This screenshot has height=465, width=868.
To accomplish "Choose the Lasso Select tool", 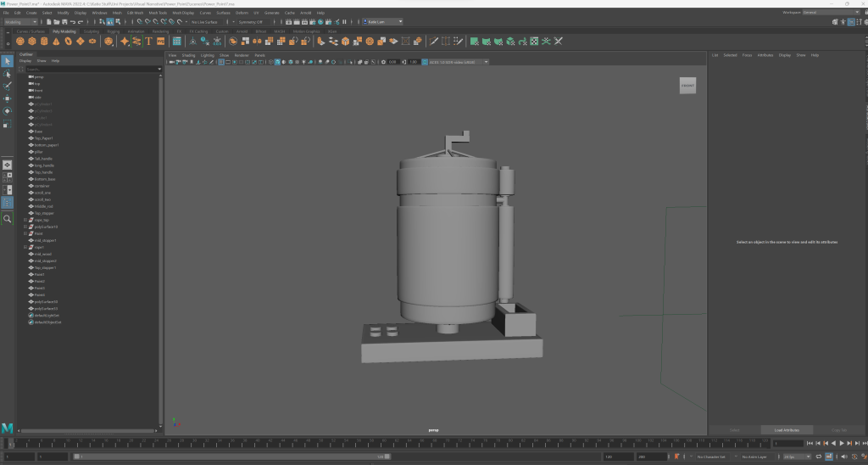I will pyautogui.click(x=8, y=74).
